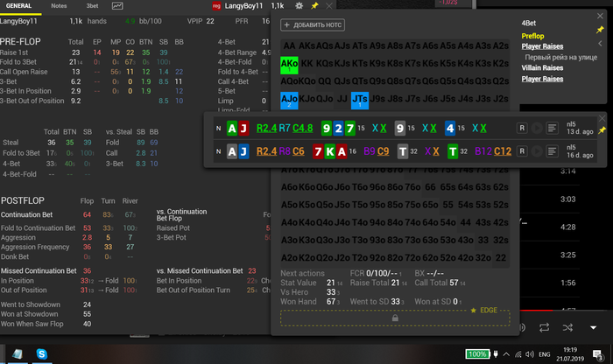Click the Went to Showdown value 24
This screenshot has width=613, height=364.
87,304
